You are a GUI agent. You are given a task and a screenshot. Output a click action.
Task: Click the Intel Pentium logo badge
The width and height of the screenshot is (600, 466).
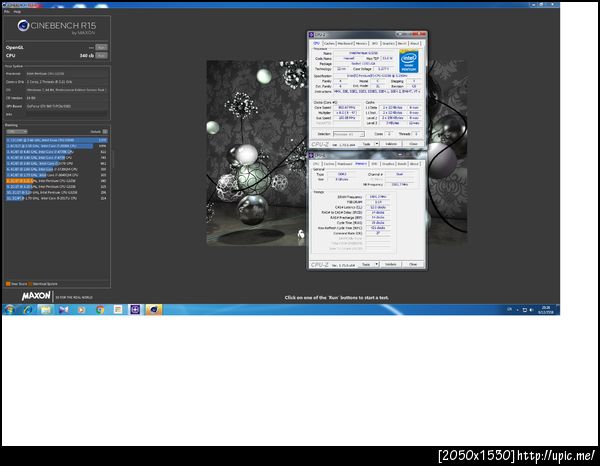pyautogui.click(x=409, y=62)
